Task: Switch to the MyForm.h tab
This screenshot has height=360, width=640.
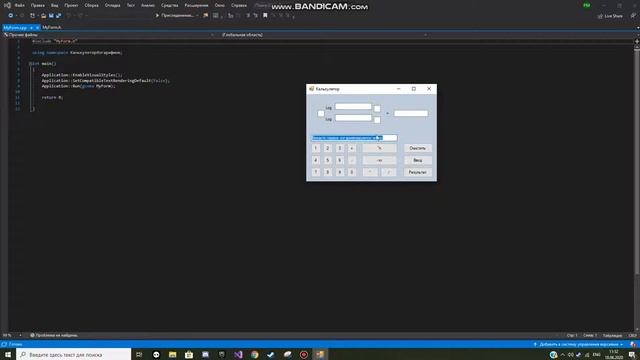Action: coord(52,27)
